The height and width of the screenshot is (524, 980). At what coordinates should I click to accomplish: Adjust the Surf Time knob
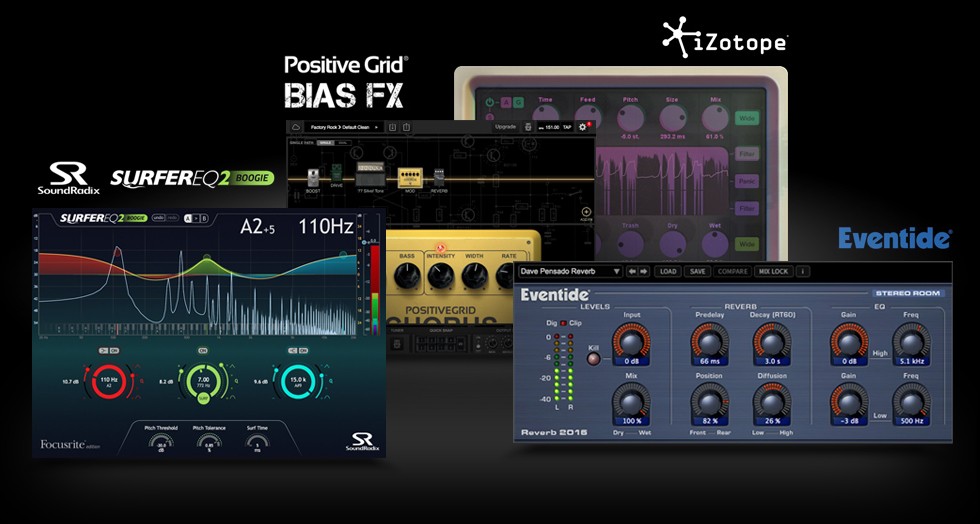pos(258,443)
